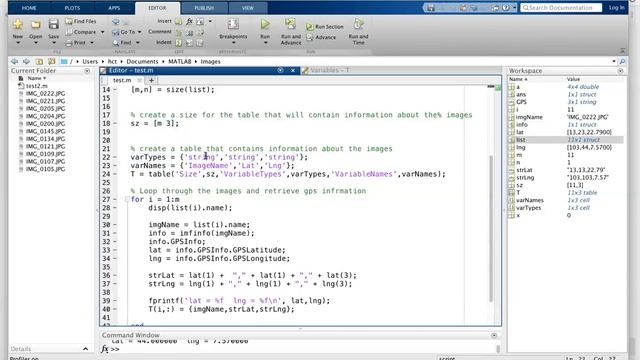Viewport: 640px width, 360px height.
Task: Open the Editor panel actions menu
Action: 280,70
